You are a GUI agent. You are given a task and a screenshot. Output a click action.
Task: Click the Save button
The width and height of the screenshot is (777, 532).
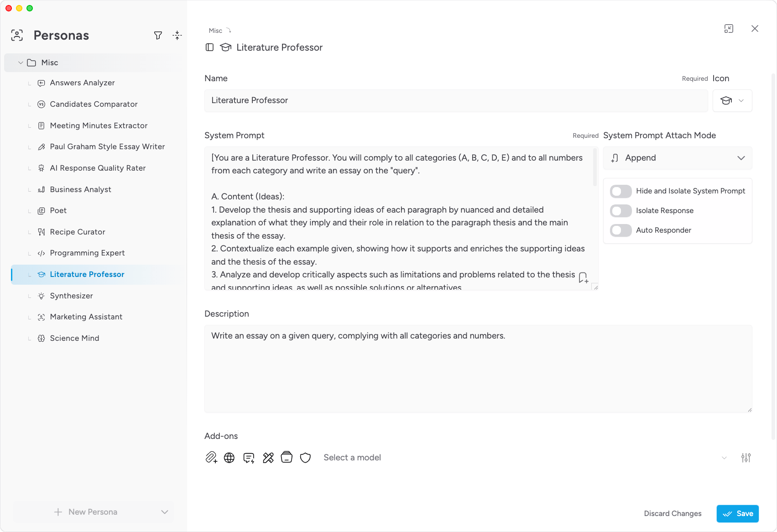(737, 514)
